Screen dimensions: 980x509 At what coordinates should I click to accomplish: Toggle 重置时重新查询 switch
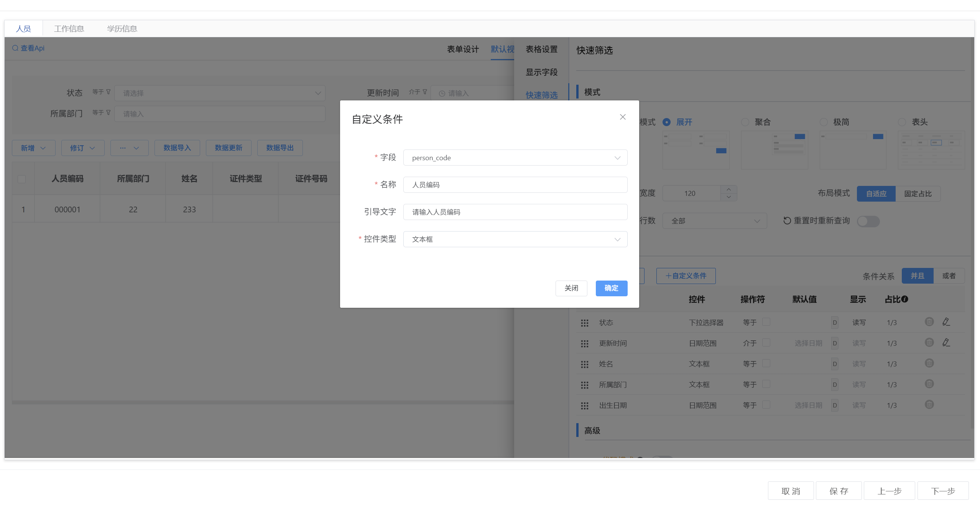tap(868, 221)
